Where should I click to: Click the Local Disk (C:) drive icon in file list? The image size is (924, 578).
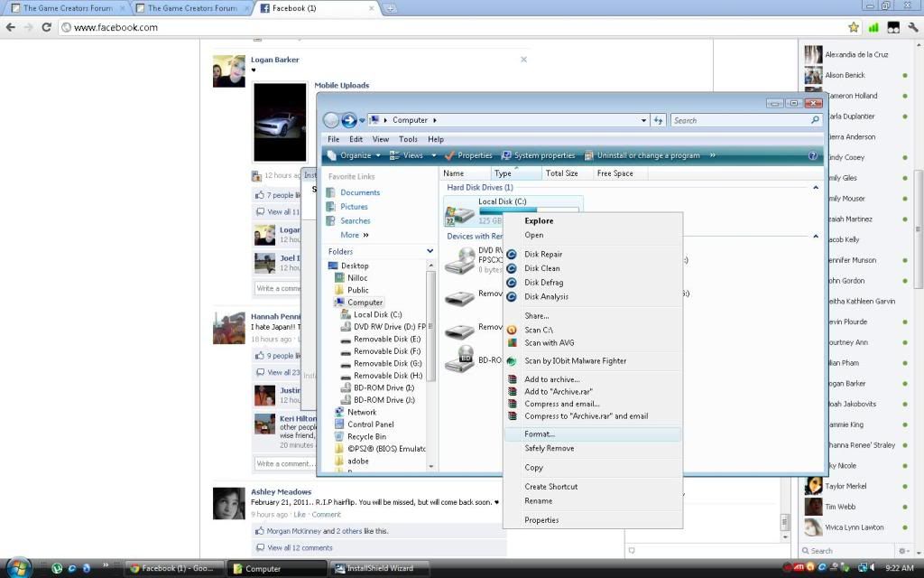[459, 215]
